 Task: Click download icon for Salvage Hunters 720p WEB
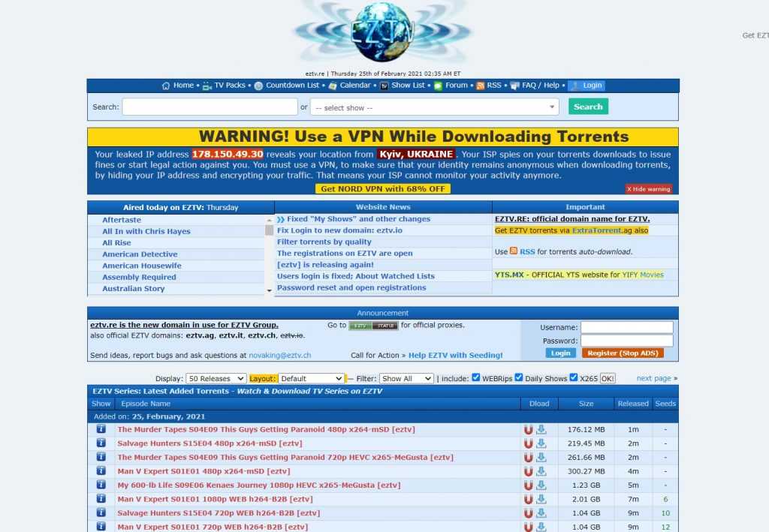point(541,513)
